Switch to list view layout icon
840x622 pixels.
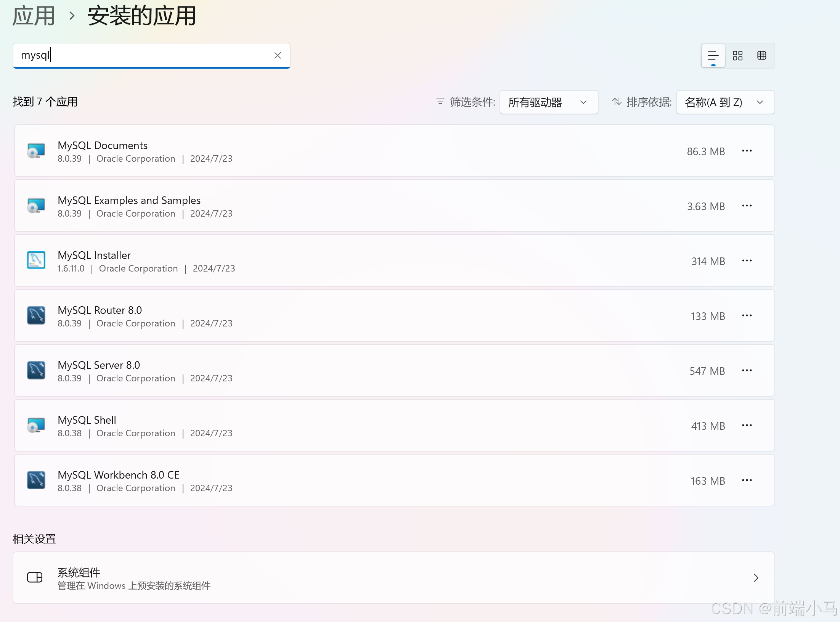click(713, 56)
